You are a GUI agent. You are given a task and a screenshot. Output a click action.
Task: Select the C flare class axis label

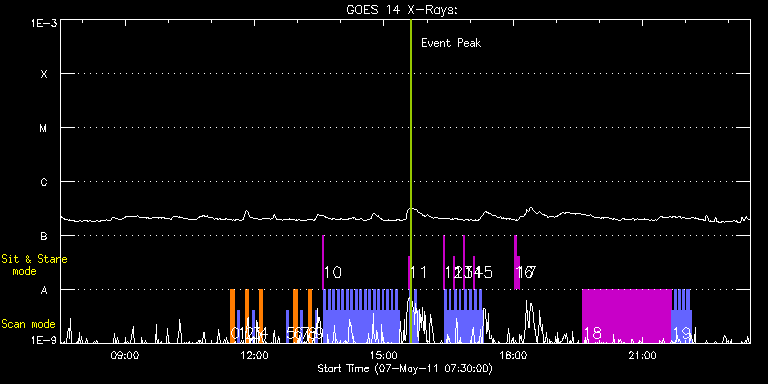[44, 182]
